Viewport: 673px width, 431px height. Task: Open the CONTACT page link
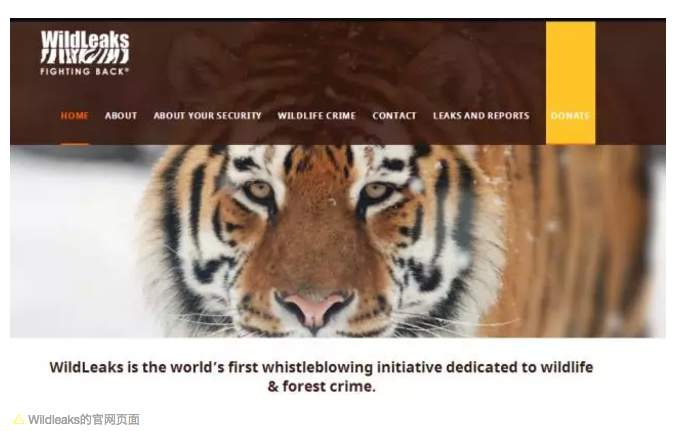point(394,115)
